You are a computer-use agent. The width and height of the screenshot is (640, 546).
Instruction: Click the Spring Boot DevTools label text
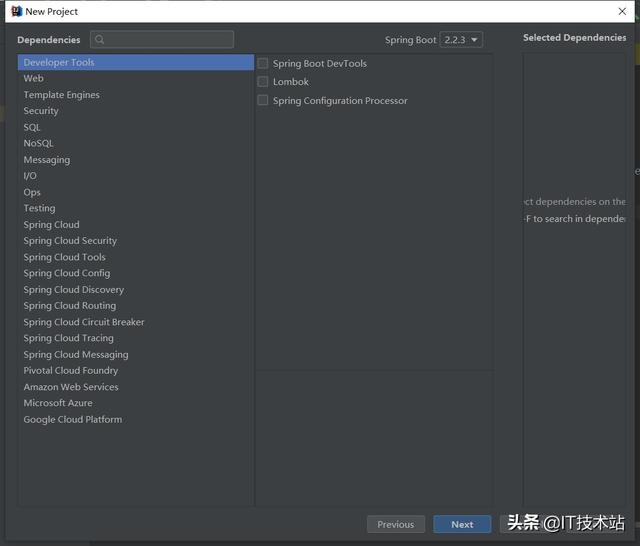click(x=320, y=64)
